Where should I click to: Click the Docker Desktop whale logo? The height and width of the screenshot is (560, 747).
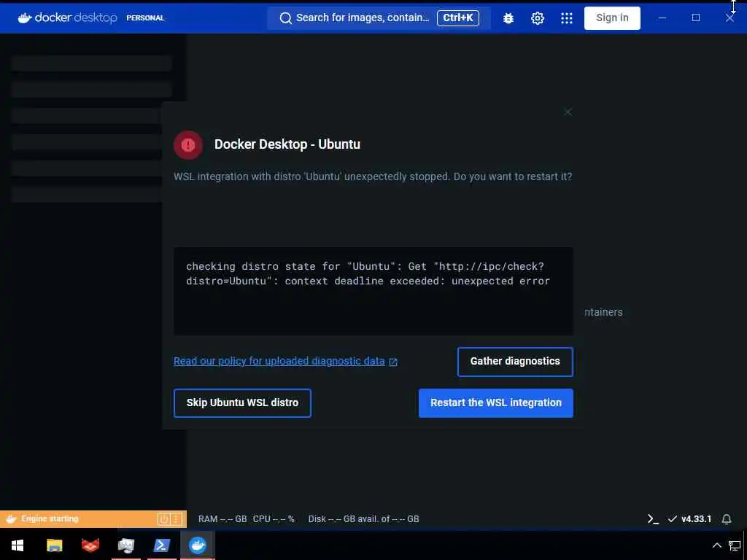[25, 18]
